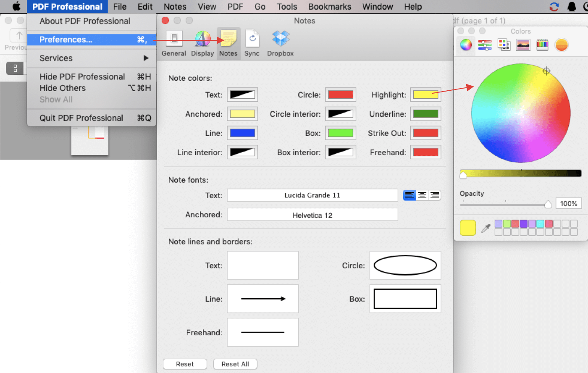This screenshot has width=588, height=373.
Task: Open the View menu
Action: coord(207,6)
